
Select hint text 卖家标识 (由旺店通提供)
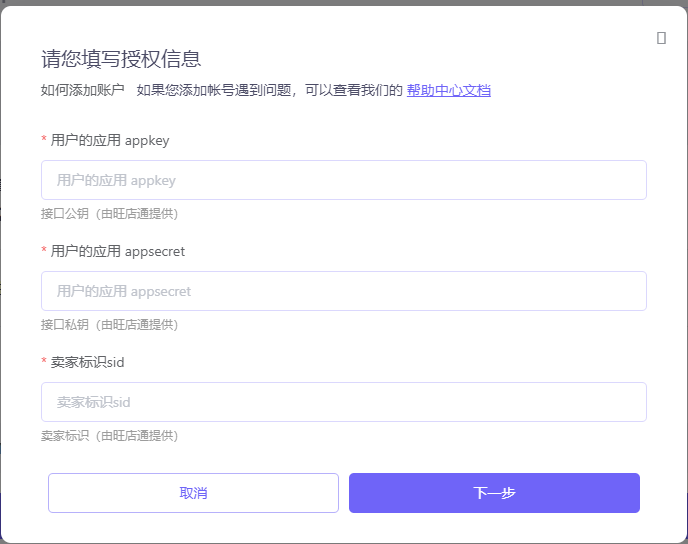(x=109, y=436)
